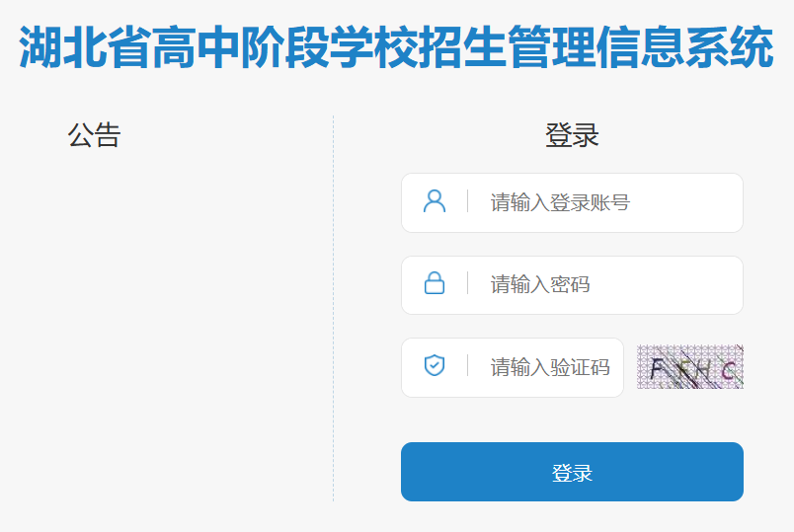This screenshot has height=532, width=794.
Task: Click the letter H in the captcha image
Action: click(704, 369)
